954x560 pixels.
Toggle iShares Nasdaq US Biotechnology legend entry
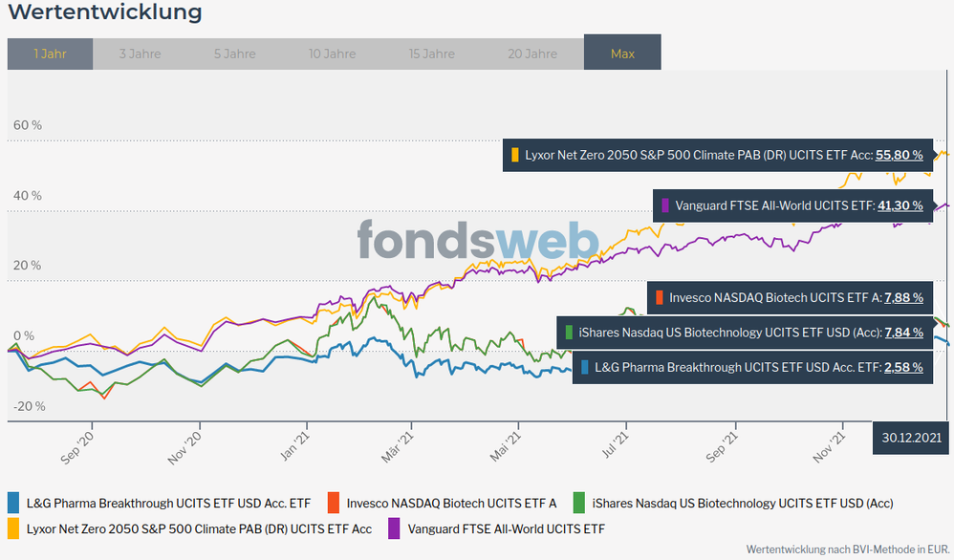click(x=742, y=503)
